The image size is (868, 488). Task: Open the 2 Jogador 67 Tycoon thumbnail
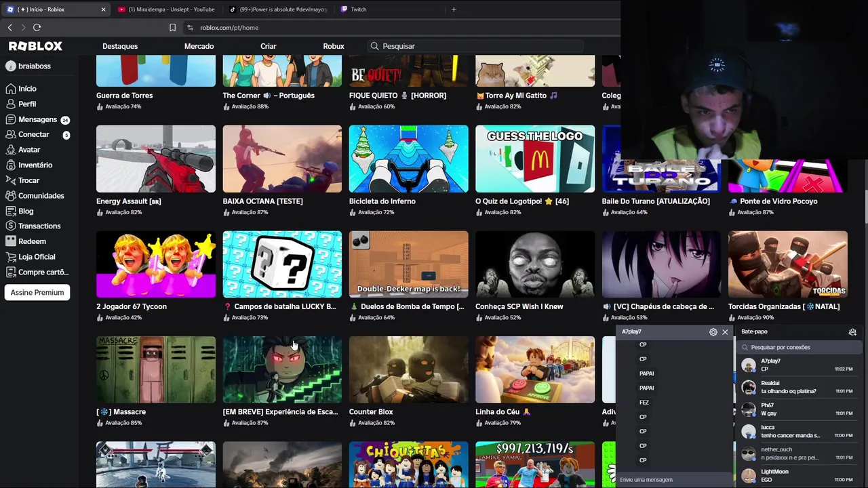tap(156, 264)
